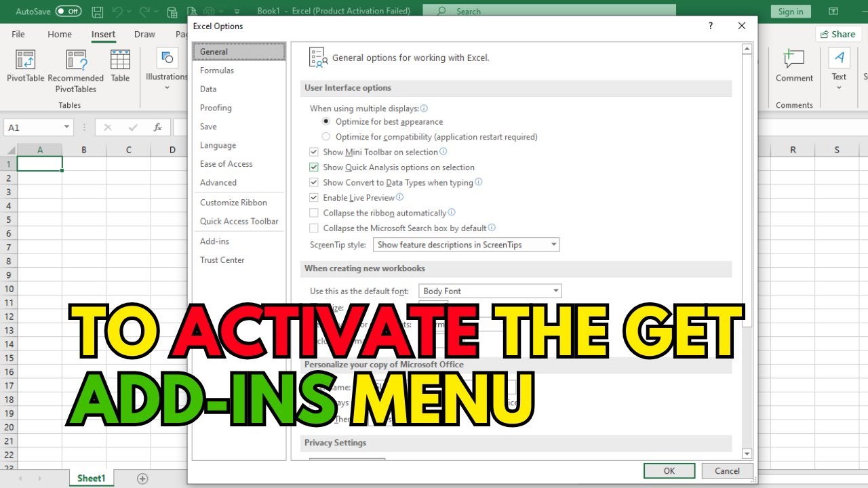Click the Microsoft Search box info icon
The width and height of the screenshot is (868, 488).
coord(492,228)
